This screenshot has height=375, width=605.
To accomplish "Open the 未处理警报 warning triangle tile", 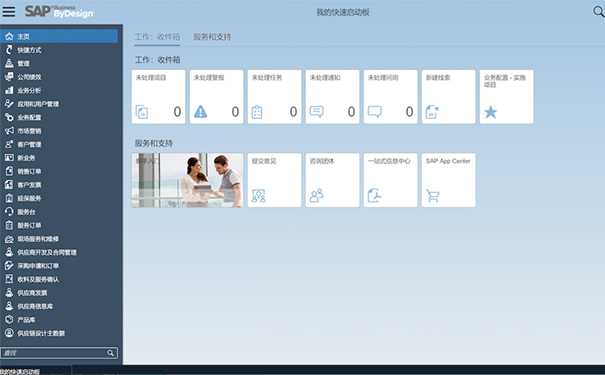I will click(x=216, y=97).
